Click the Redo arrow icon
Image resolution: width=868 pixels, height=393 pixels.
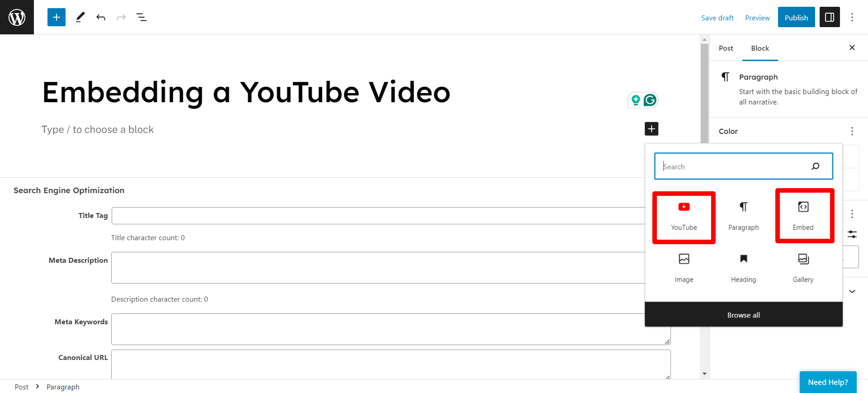121,17
